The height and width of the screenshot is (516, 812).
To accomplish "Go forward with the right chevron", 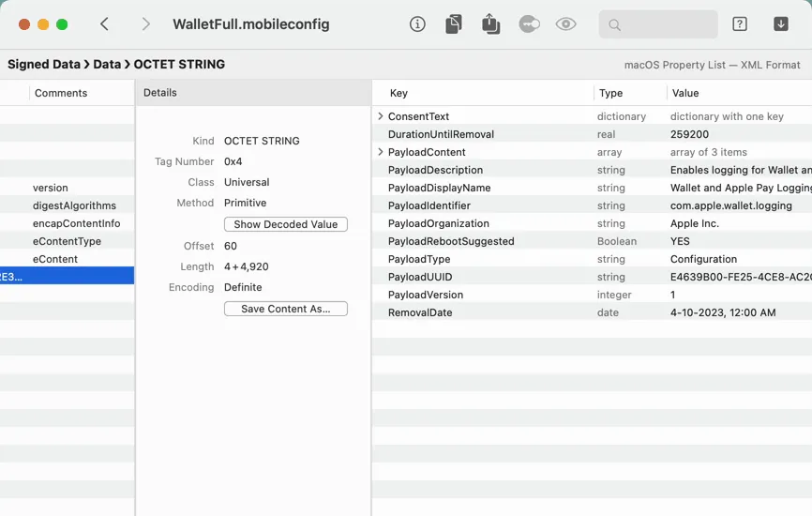I will coord(145,24).
